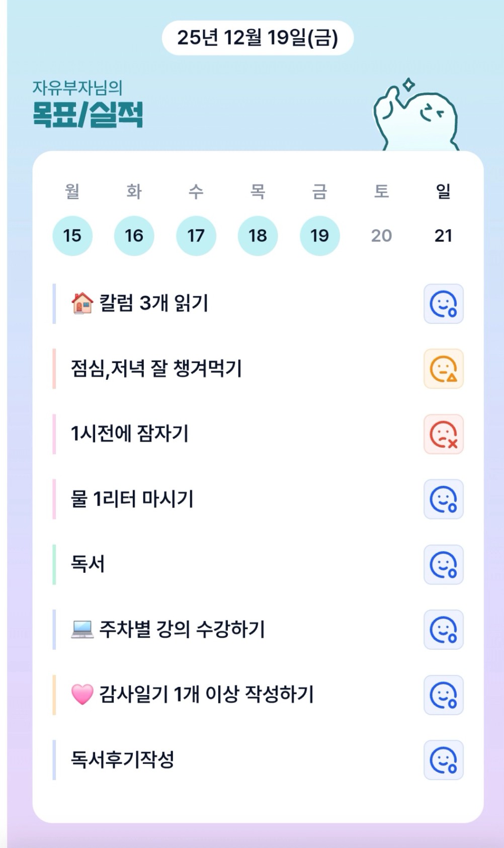The image size is (504, 848).
Task: Toggle status icon for 독서후기작성
Action: point(443,760)
